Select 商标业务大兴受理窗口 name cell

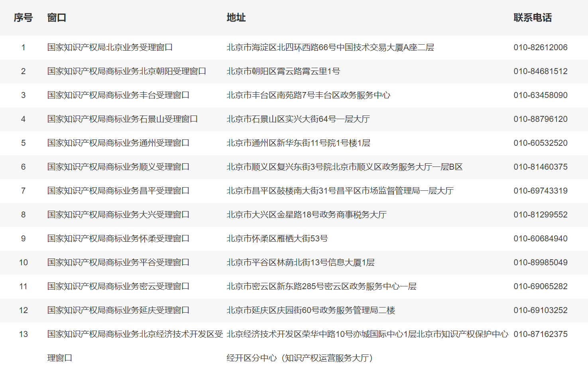(118, 215)
